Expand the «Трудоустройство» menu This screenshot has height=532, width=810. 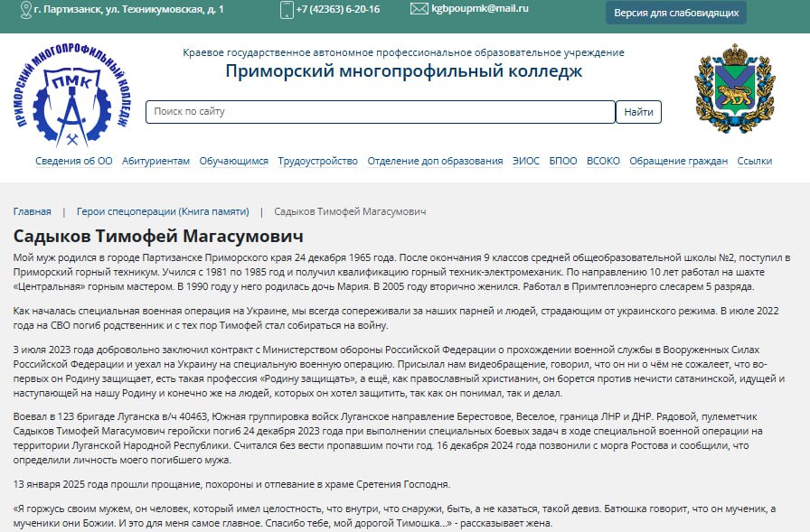coord(317,161)
